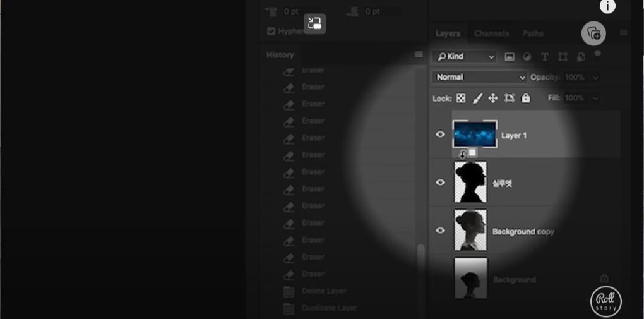Click the Background copy layer thumbnail
This screenshot has width=644, height=319.
click(470, 230)
